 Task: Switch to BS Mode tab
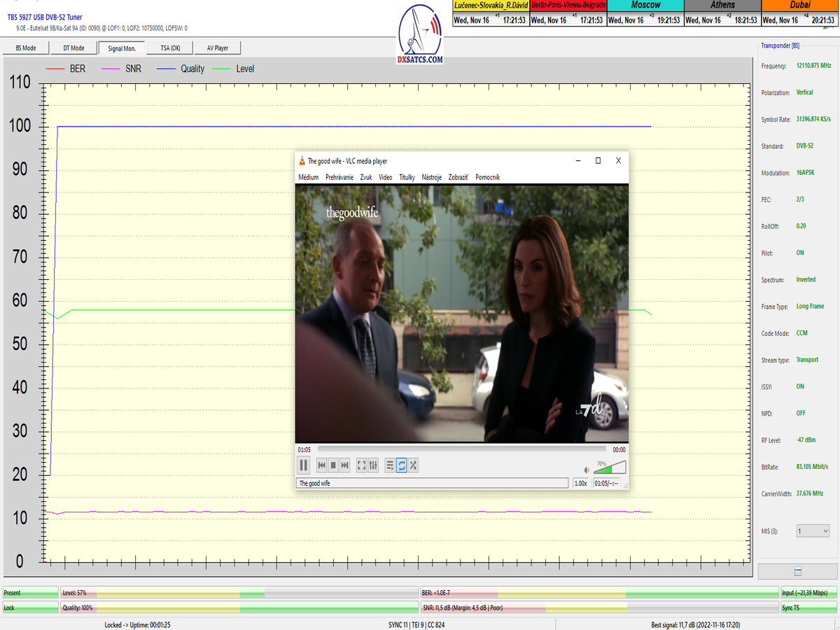pyautogui.click(x=26, y=48)
